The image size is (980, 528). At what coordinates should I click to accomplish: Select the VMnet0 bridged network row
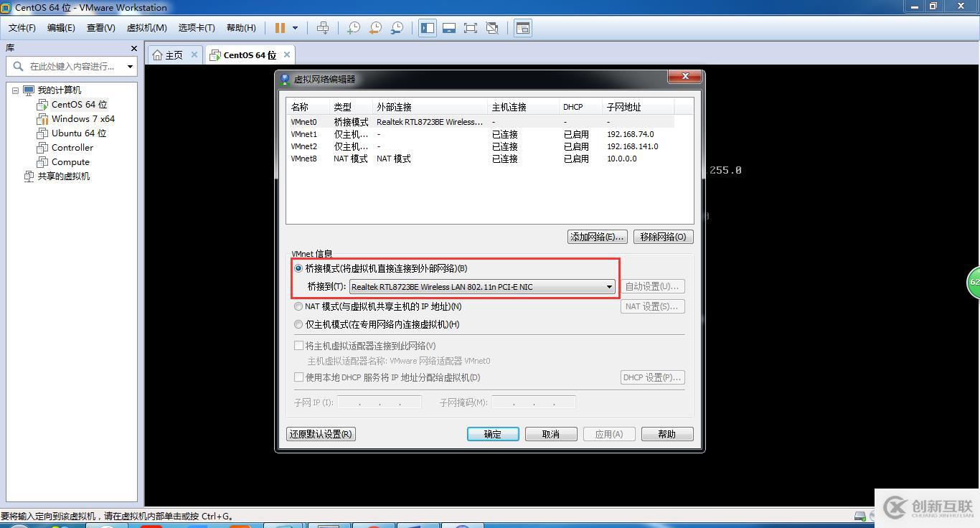pos(481,122)
